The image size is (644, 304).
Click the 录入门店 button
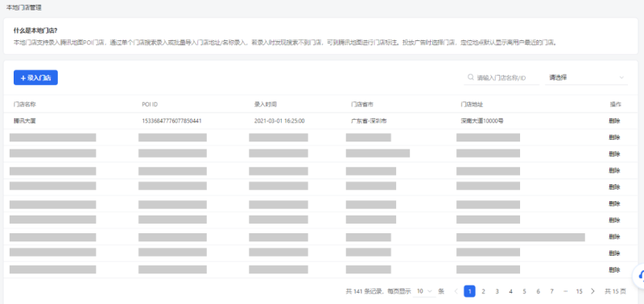35,77
